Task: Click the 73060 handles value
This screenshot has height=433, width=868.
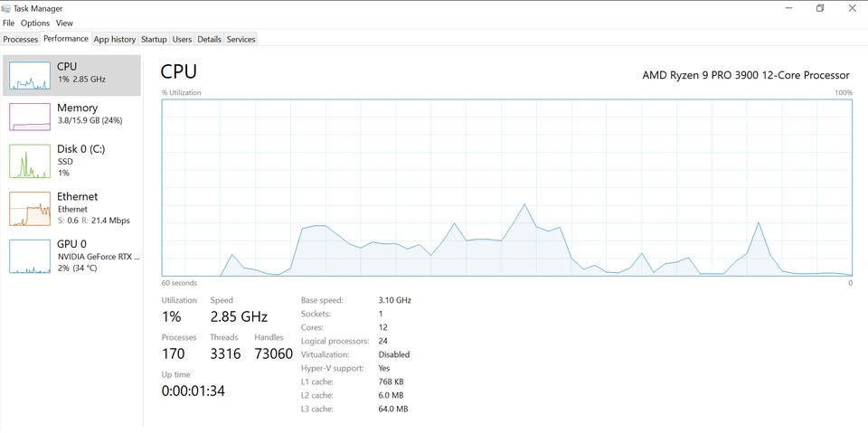Action: pyautogui.click(x=273, y=353)
